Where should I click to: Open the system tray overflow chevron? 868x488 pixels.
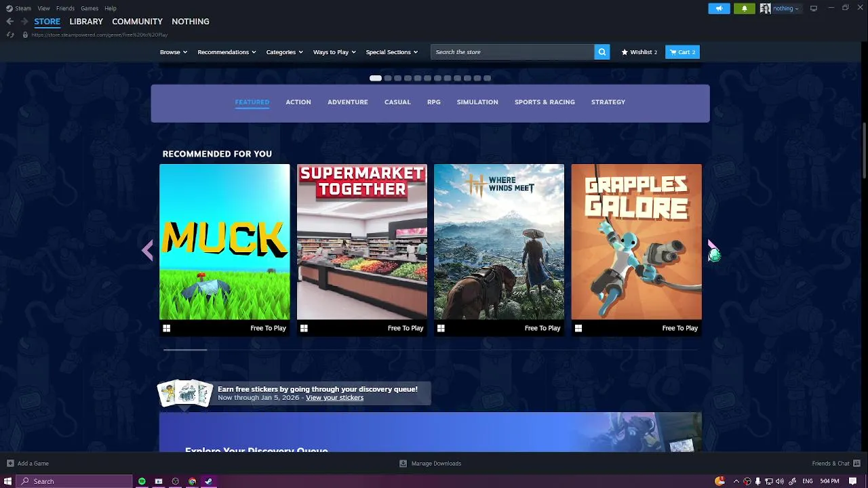coord(736,481)
